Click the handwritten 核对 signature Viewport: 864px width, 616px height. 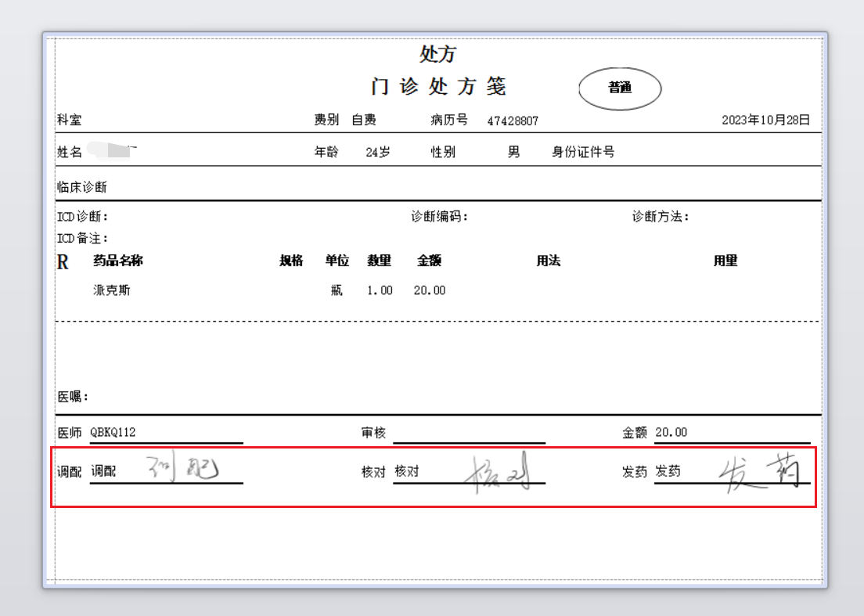tap(498, 472)
